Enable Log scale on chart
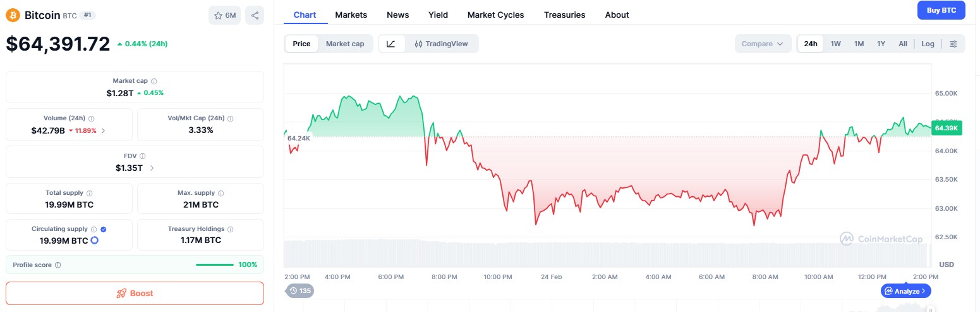Image resolution: width=980 pixels, height=312 pixels. tap(928, 44)
